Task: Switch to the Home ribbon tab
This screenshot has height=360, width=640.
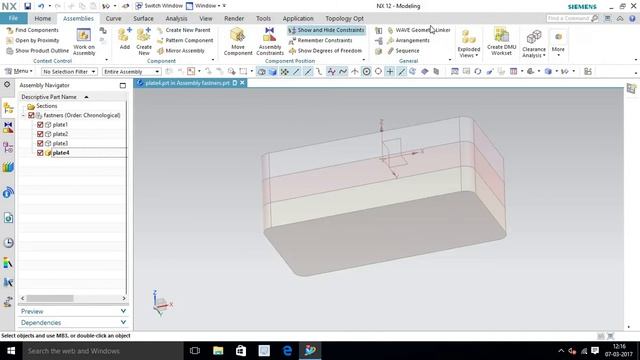Action: tap(42, 18)
